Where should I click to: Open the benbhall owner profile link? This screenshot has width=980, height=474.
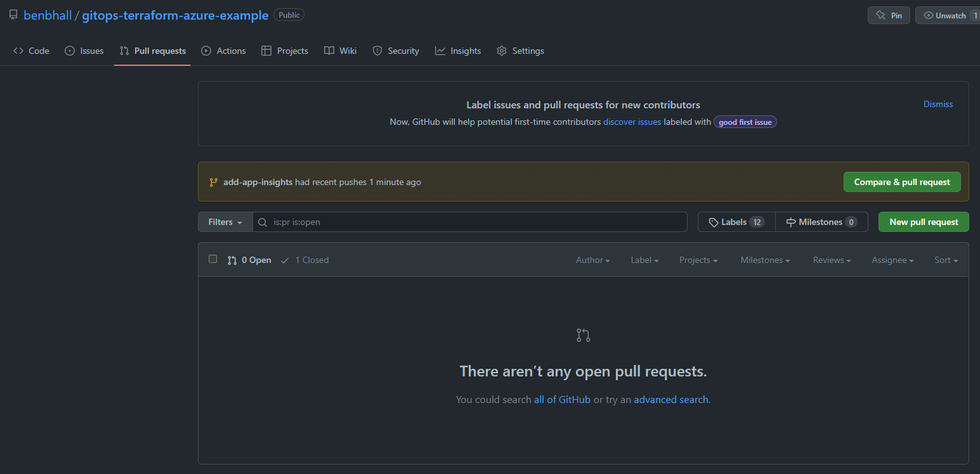tap(48, 15)
